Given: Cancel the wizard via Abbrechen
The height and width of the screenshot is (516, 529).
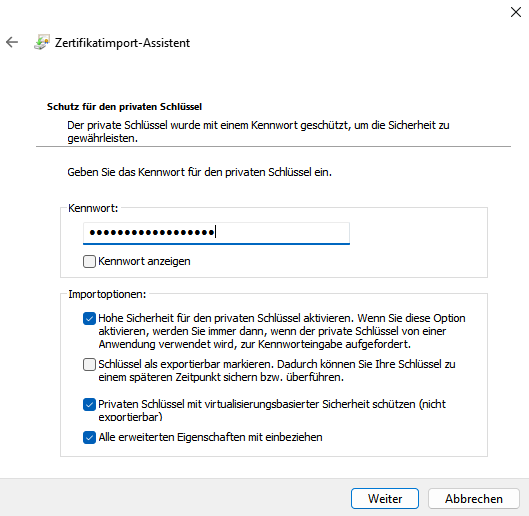Looking at the screenshot, I should pyautogui.click(x=474, y=498).
